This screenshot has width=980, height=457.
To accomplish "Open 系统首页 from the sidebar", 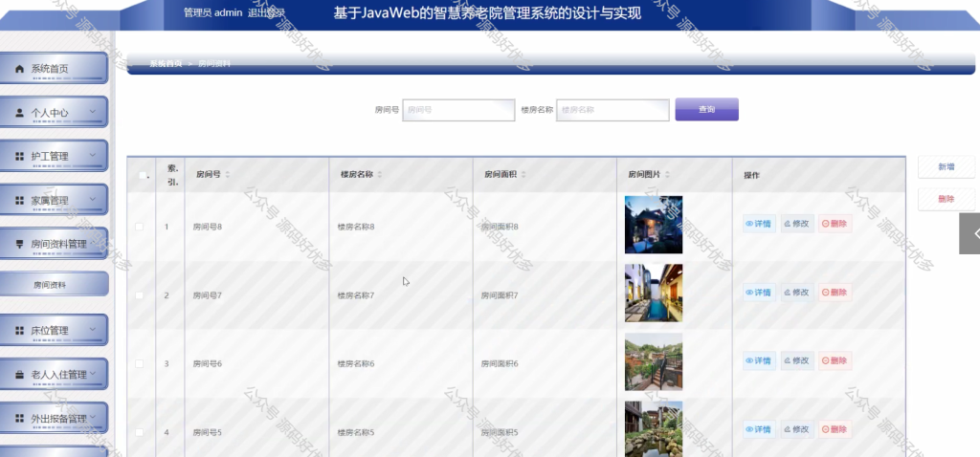I will pos(55,69).
